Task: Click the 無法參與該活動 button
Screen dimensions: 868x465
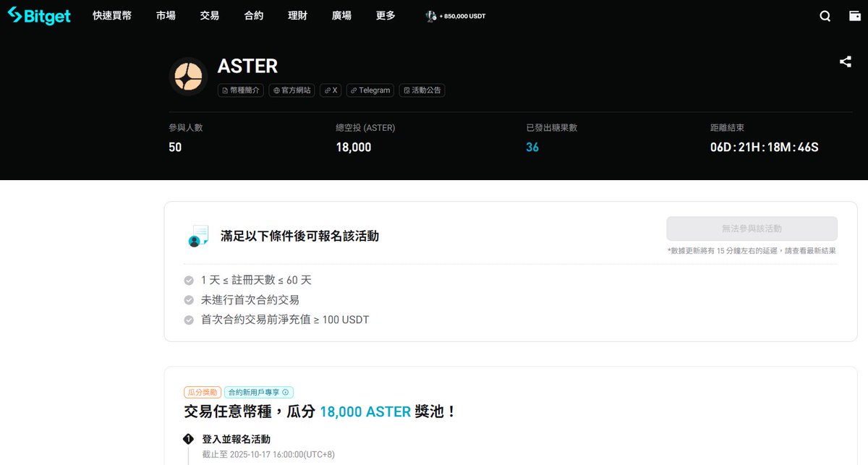Action: [x=752, y=229]
